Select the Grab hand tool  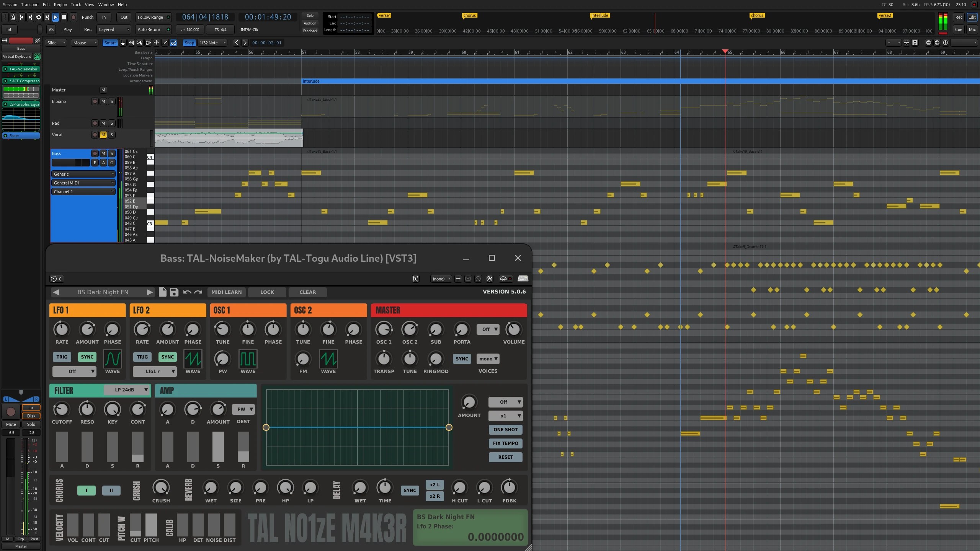click(123, 43)
